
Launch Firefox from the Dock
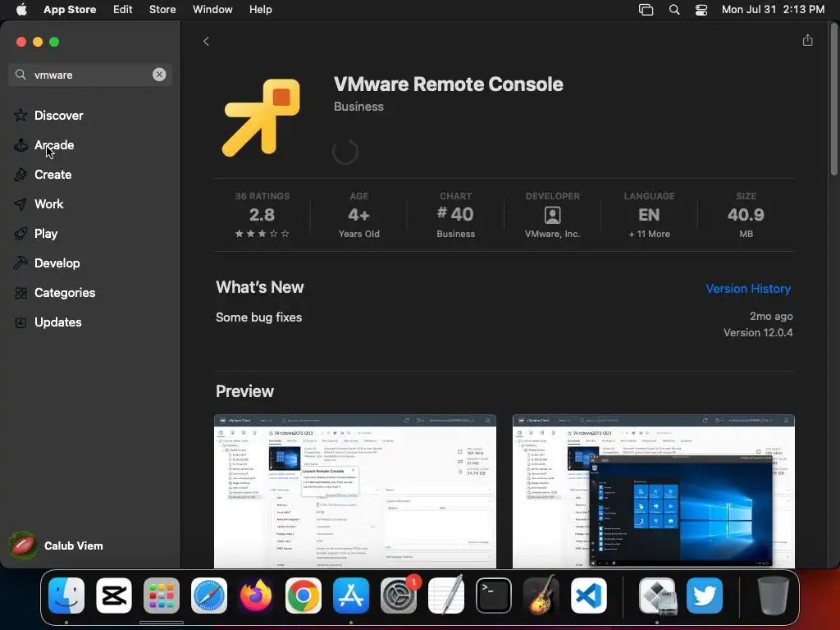tap(256, 596)
